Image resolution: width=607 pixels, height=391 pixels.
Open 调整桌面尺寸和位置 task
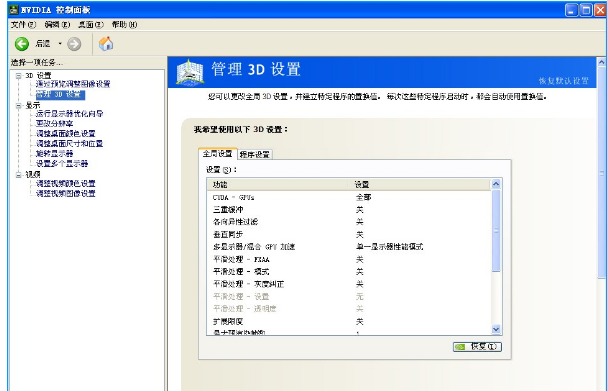click(x=69, y=144)
